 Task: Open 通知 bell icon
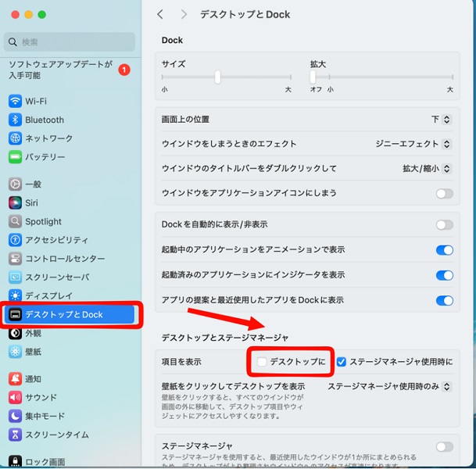(x=15, y=379)
